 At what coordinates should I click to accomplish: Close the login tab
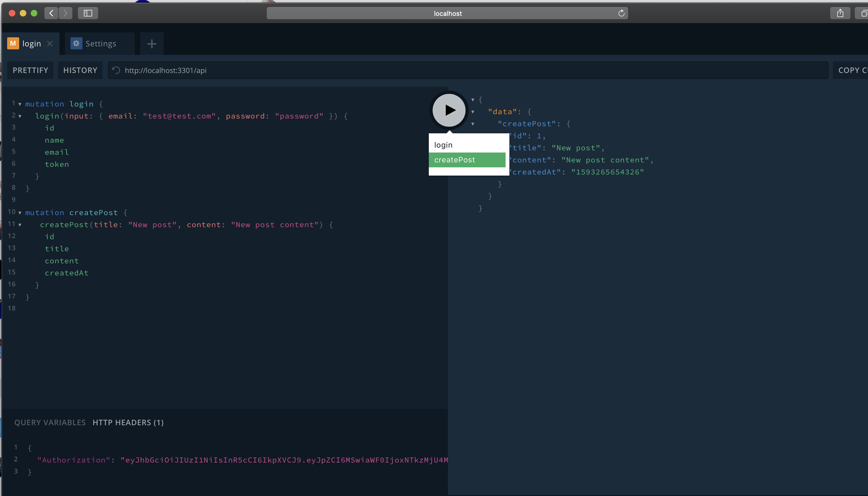pyautogui.click(x=50, y=44)
